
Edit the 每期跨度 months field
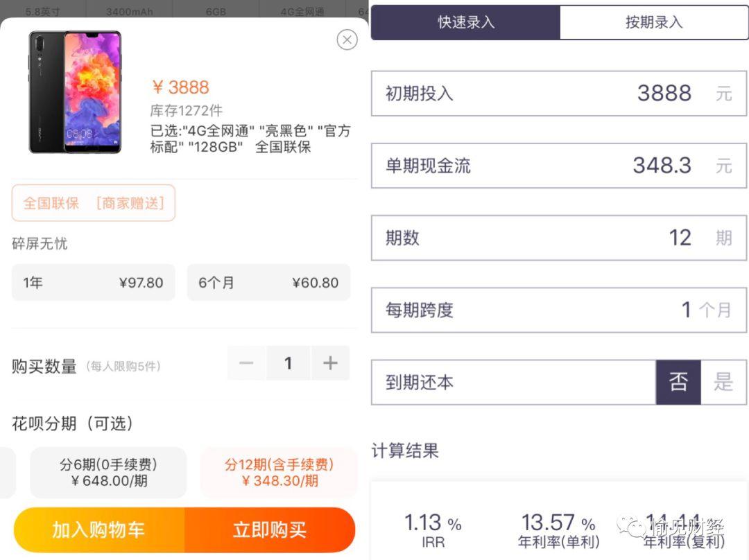[559, 310]
